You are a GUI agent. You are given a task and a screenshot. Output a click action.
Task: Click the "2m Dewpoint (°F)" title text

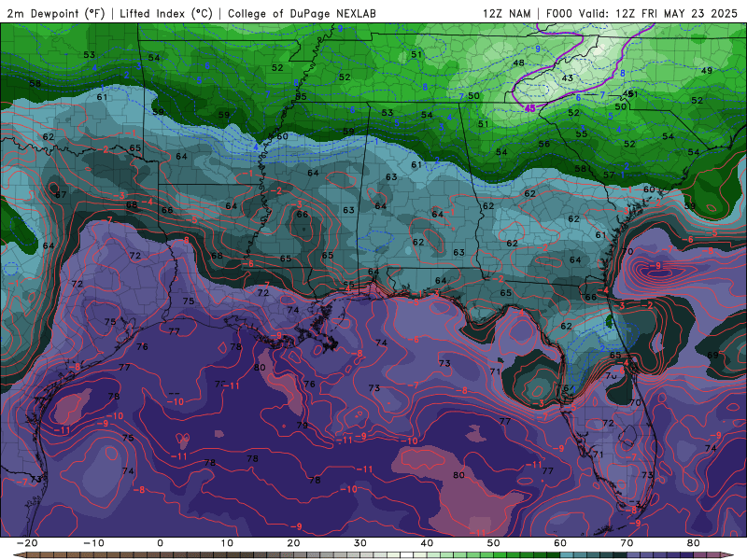click(x=55, y=13)
